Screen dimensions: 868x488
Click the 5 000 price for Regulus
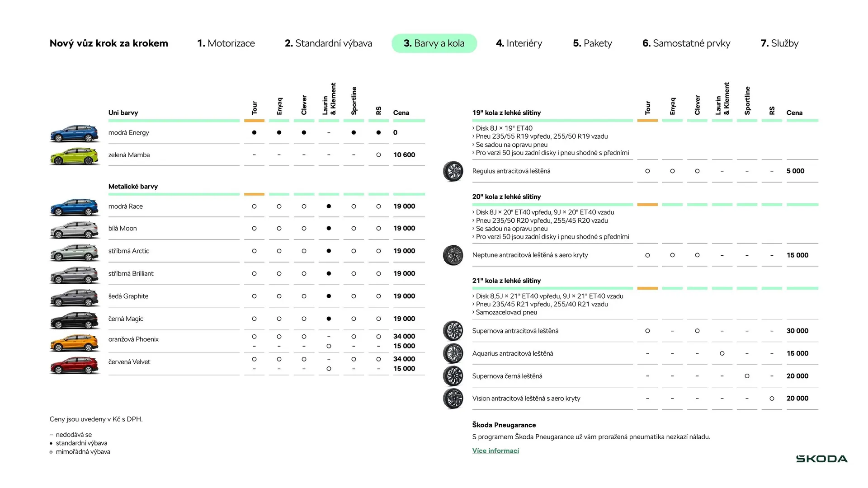(x=795, y=171)
